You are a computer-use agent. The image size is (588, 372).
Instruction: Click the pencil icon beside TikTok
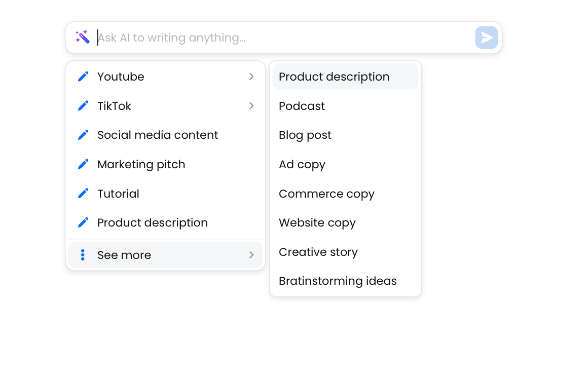pyautogui.click(x=83, y=106)
